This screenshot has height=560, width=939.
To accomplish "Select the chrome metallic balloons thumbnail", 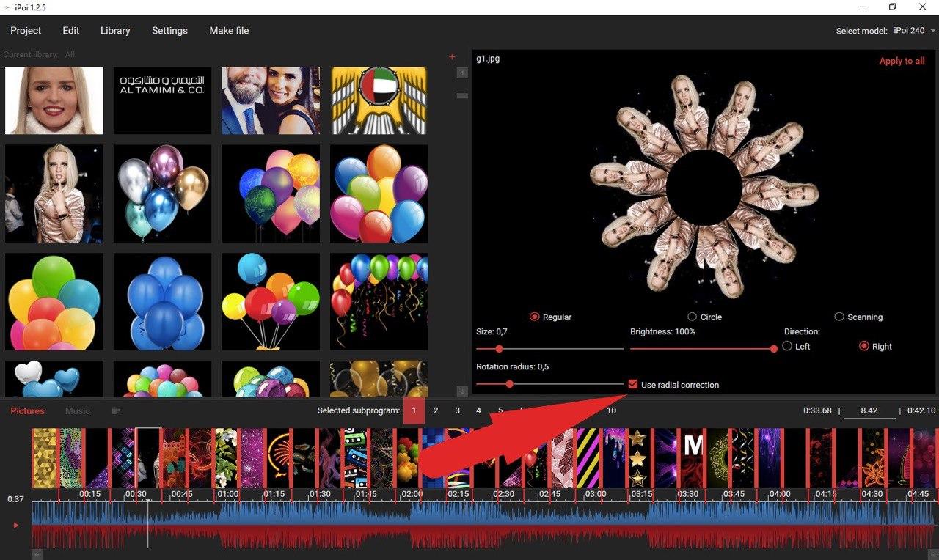I will pyautogui.click(x=162, y=194).
